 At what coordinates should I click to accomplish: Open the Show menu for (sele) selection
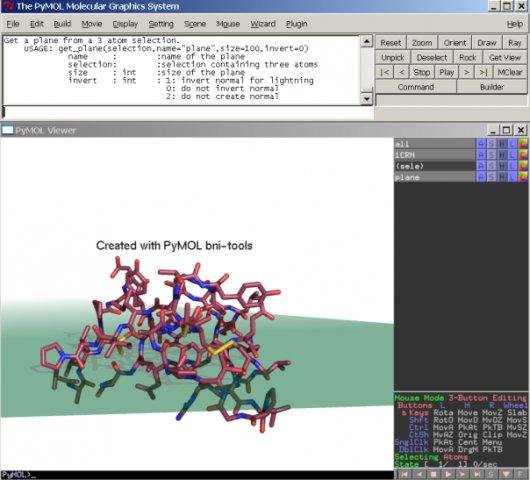click(491, 166)
